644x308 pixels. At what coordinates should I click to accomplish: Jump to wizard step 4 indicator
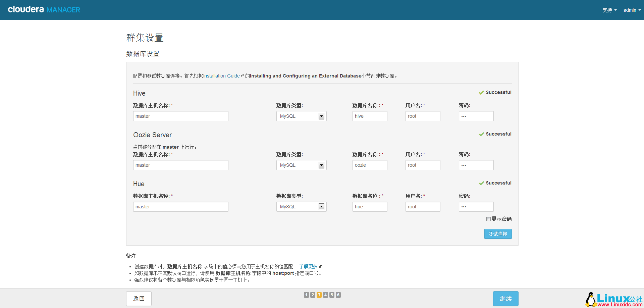pos(325,295)
